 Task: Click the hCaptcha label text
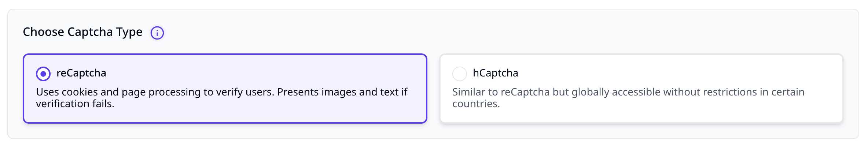coord(496,73)
